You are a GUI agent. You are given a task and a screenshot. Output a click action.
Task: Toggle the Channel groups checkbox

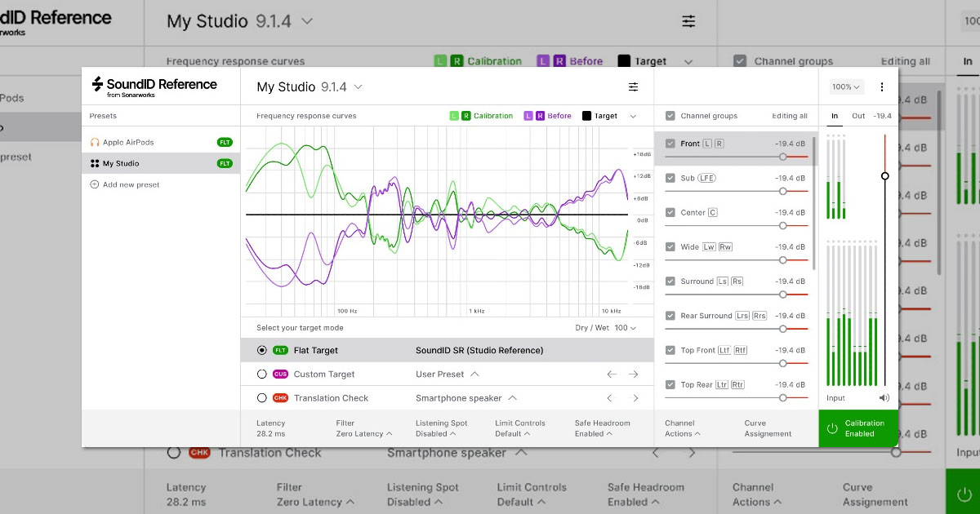(670, 116)
